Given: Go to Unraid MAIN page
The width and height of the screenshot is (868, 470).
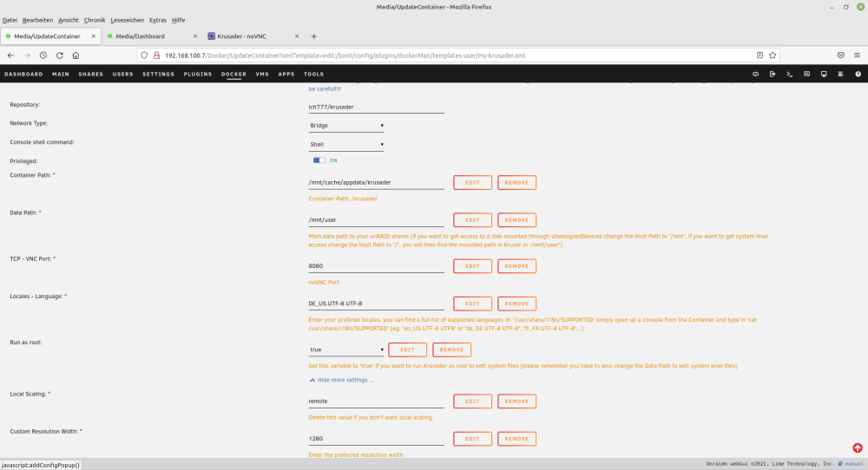Looking at the screenshot, I should point(61,74).
